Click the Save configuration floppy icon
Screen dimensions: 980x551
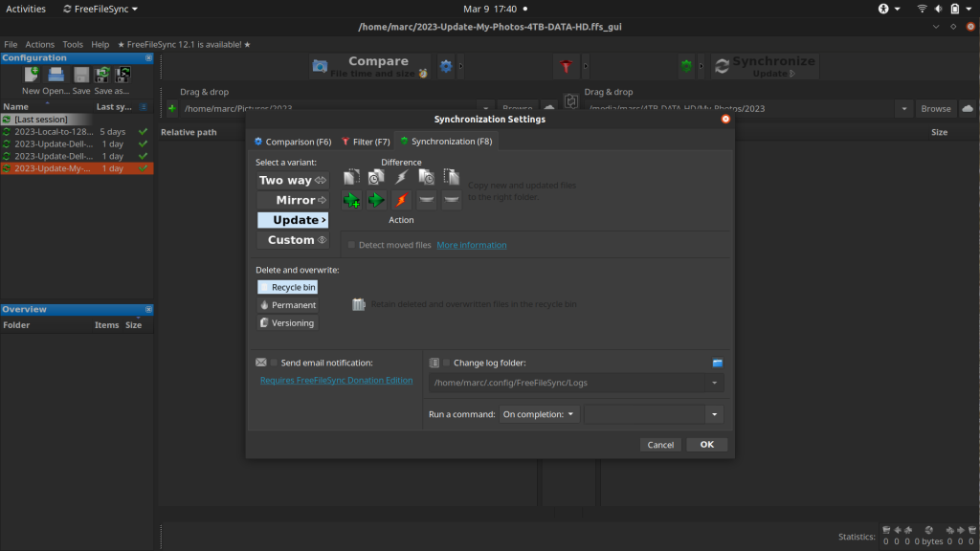coord(81,75)
